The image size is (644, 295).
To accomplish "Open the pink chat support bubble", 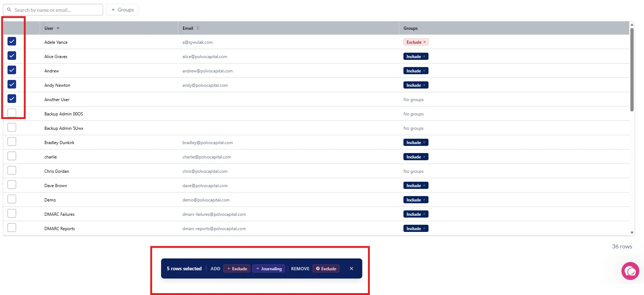I will 630,271.
